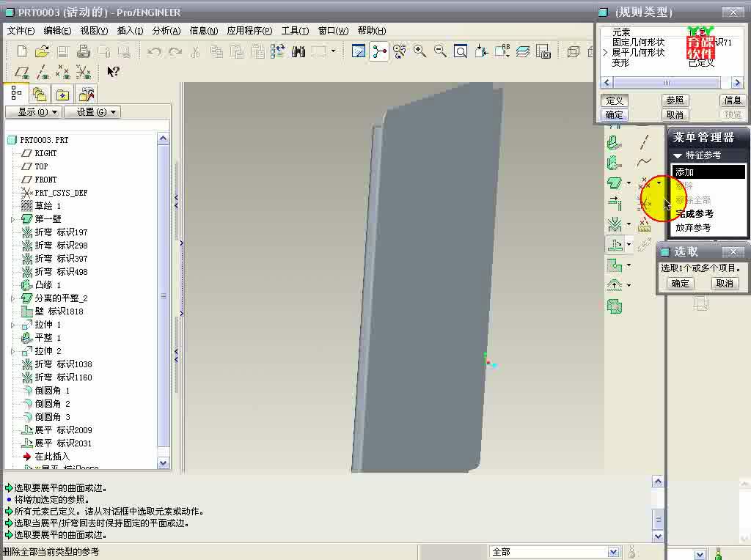The image size is (751, 560).
Task: Click the datum curve tool icon
Action: (645, 163)
